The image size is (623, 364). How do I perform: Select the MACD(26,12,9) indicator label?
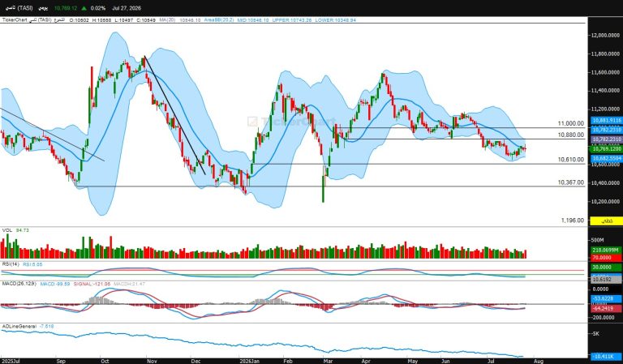pyautogui.click(x=19, y=284)
